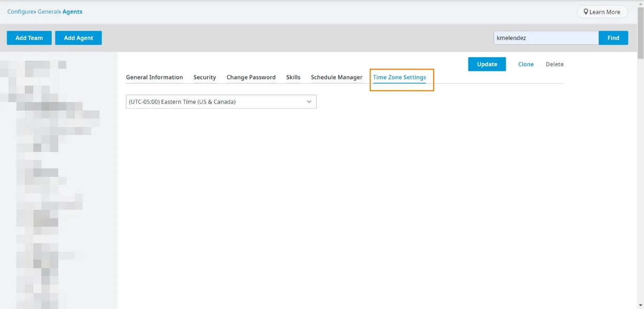Open the Configure breadcrumb link

[x=20, y=12]
